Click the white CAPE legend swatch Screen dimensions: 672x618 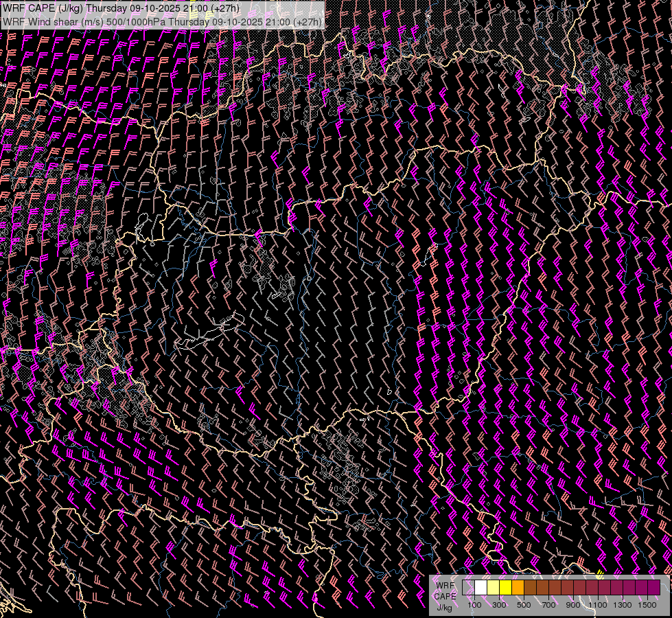point(480,588)
